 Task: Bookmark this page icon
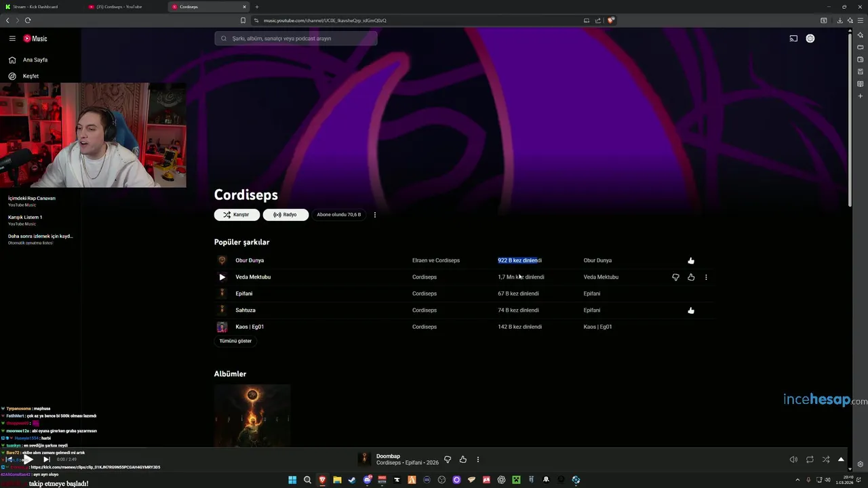[243, 20]
